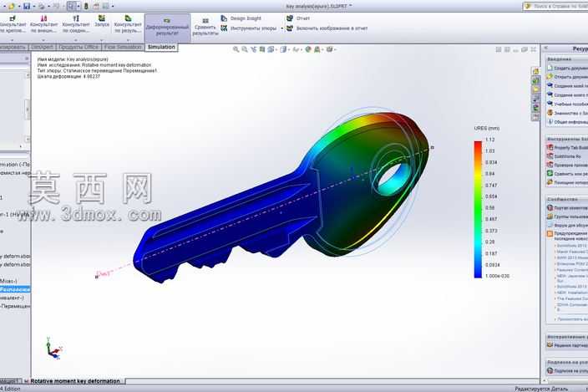Click the URES (mm) legend title

pyautogui.click(x=487, y=128)
